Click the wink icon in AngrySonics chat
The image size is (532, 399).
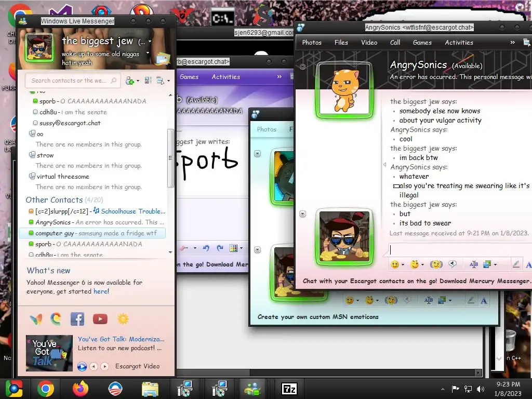tap(414, 264)
